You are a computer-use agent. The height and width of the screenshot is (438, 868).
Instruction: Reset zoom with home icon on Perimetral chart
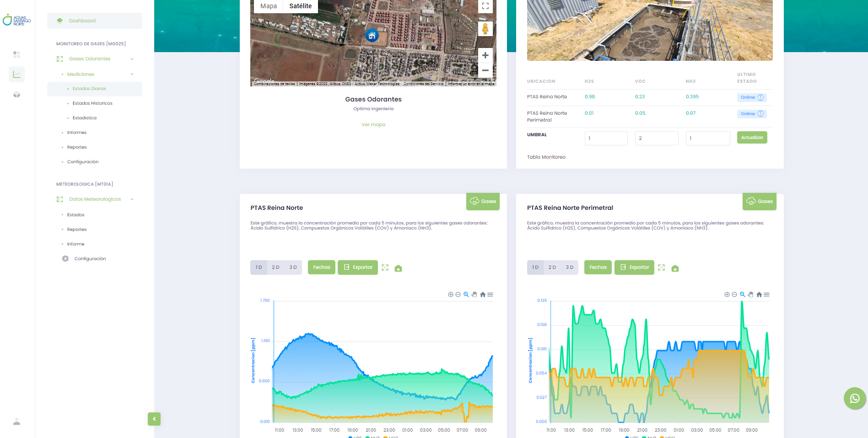click(x=759, y=294)
